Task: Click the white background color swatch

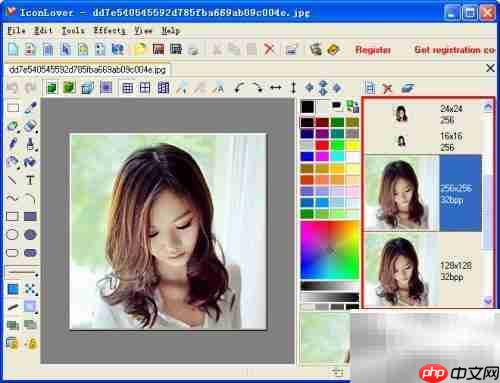Action: (x=323, y=107)
